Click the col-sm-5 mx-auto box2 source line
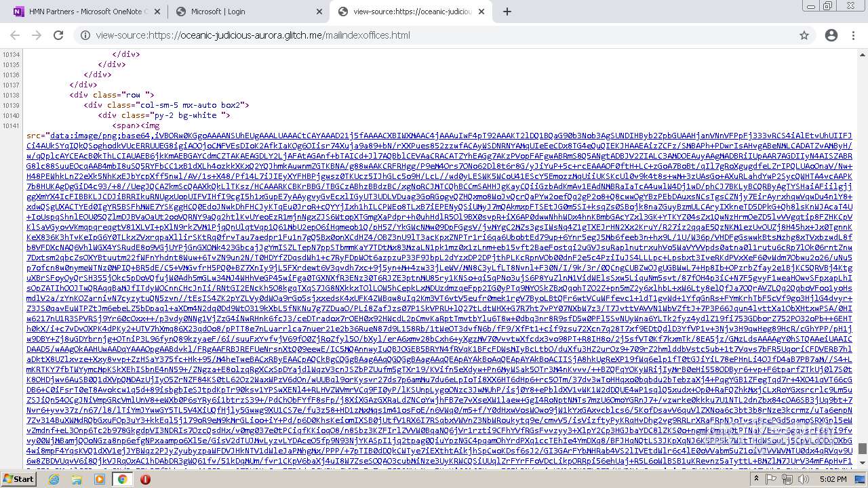 pyautogui.click(x=166, y=105)
